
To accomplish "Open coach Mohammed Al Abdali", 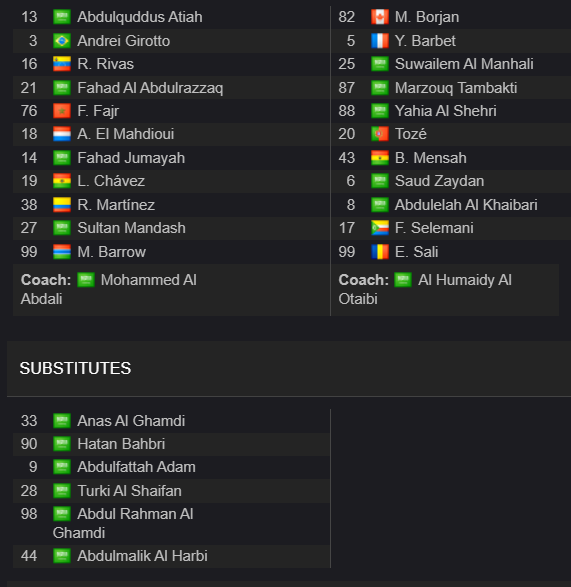I will pos(109,289).
